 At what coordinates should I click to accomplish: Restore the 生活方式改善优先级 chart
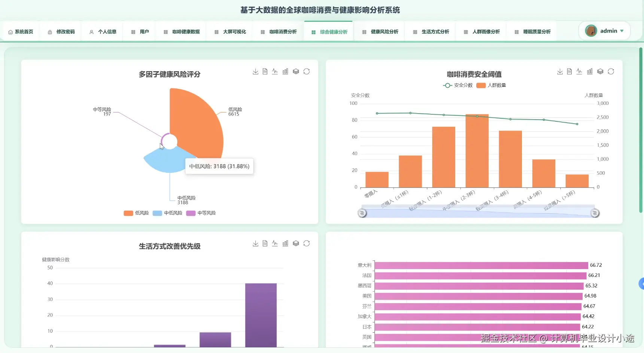click(307, 244)
